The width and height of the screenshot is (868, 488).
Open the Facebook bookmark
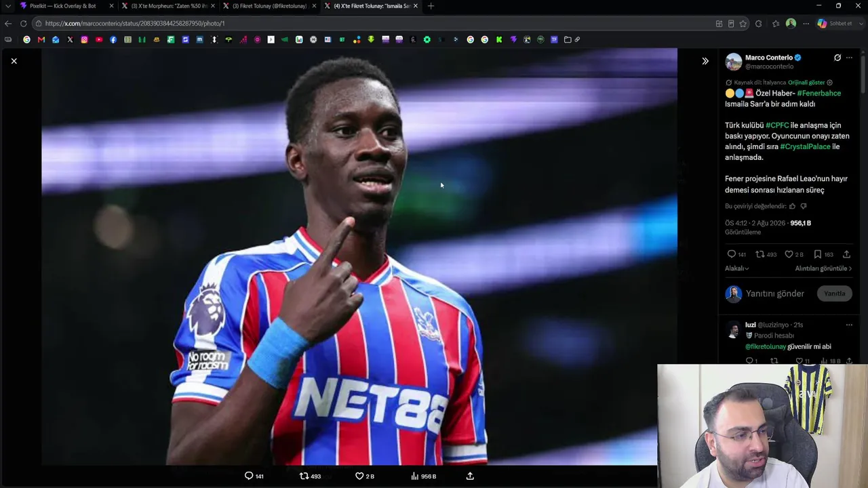click(113, 39)
